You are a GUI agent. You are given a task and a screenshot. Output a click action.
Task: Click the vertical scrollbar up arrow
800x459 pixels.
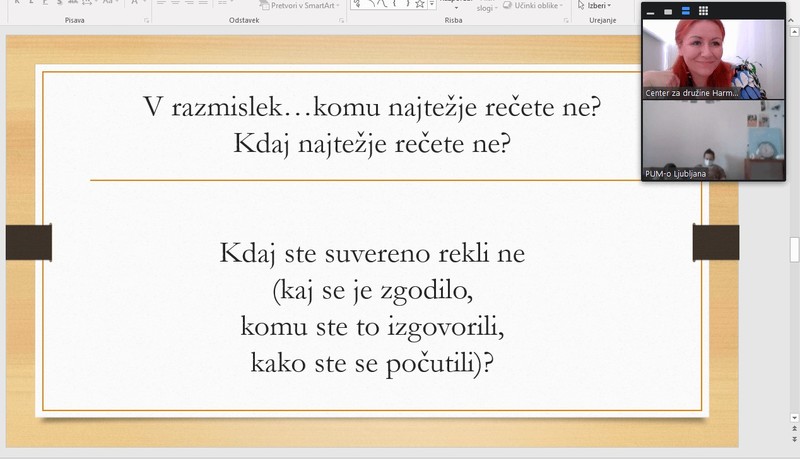[x=794, y=32]
